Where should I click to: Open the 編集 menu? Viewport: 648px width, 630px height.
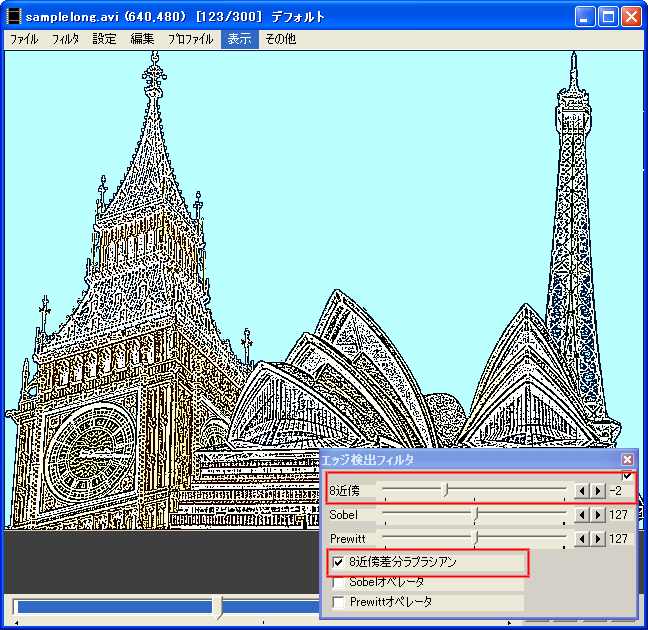click(142, 39)
